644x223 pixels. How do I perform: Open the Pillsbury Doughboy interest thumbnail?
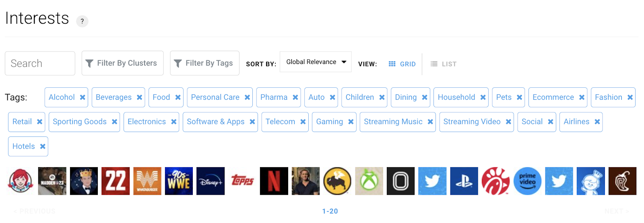pos(591,181)
